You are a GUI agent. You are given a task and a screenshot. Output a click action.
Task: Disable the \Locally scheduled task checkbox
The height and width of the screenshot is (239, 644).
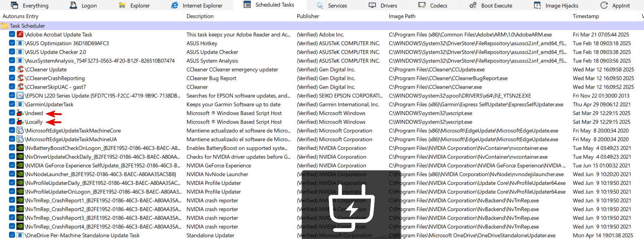point(12,122)
